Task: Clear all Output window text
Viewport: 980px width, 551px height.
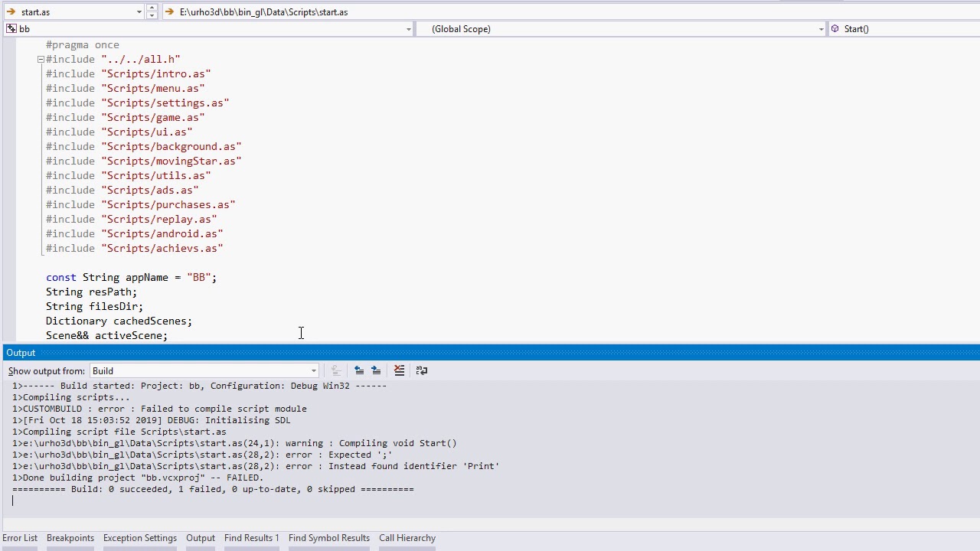Action: point(399,370)
